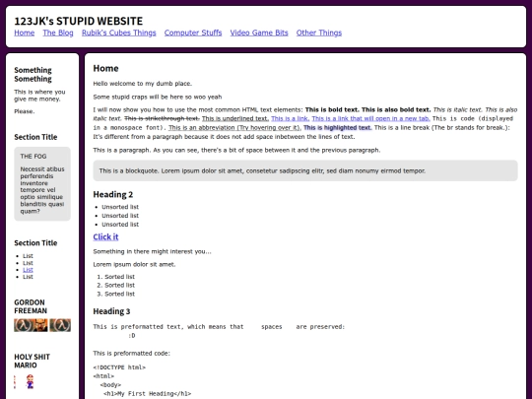
Task: Click the 'Heading 3' heading
Action: click(111, 311)
